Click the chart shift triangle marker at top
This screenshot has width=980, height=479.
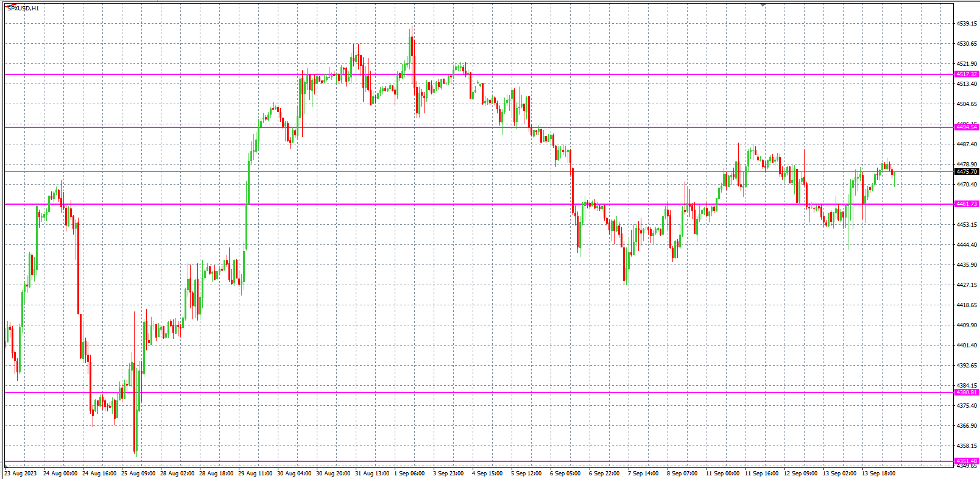[x=763, y=5]
